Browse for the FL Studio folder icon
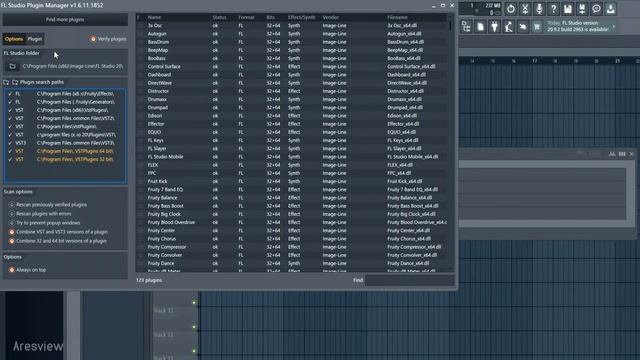 point(13,66)
